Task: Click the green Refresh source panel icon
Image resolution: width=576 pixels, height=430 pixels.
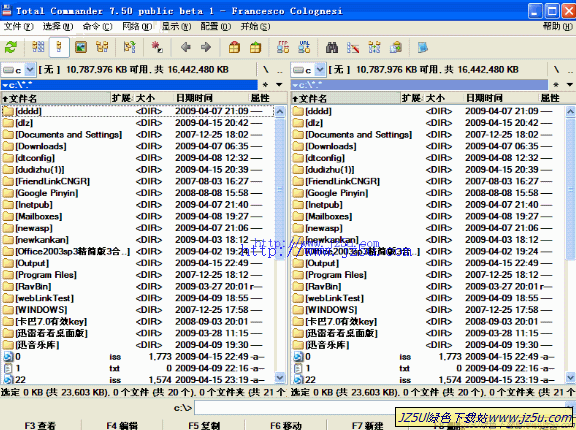Action: coord(11,47)
